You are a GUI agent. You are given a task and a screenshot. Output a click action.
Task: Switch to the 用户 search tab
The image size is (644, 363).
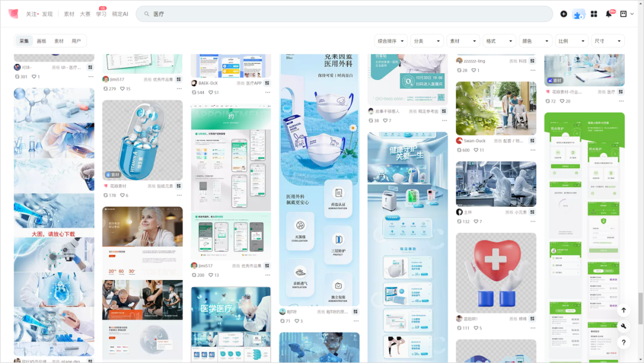(76, 41)
